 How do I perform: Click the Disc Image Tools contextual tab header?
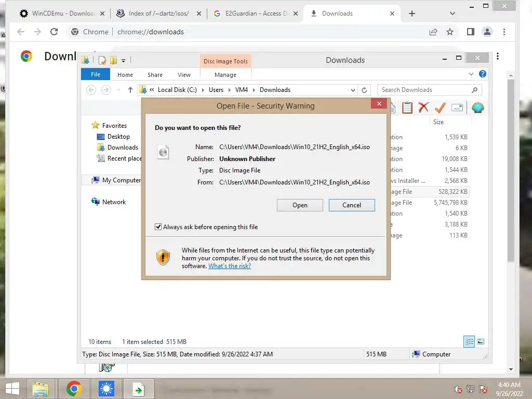pyautogui.click(x=225, y=61)
